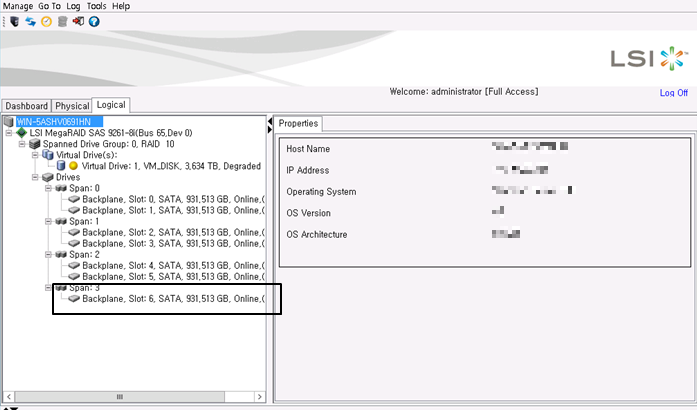Click the Log Off link
This screenshot has width=697, height=410.
point(673,92)
